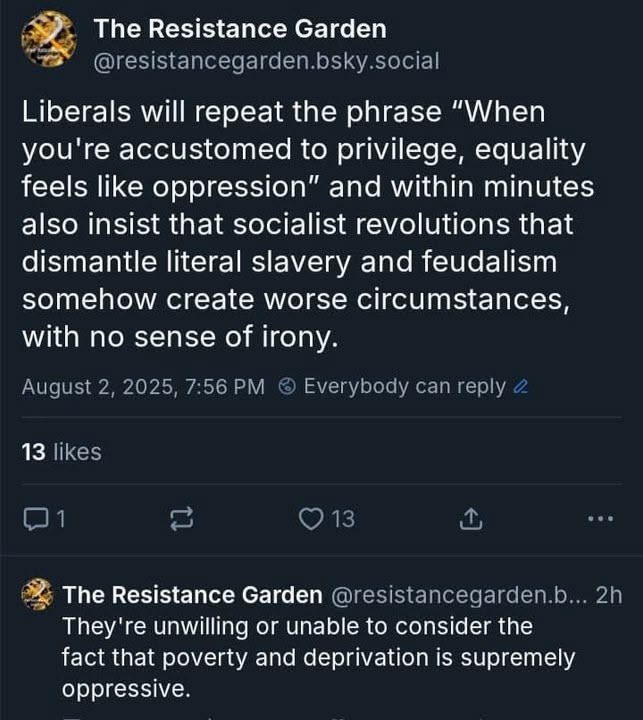
Task: Open the small avatar on the reply
Action: pyautogui.click(x=37, y=596)
